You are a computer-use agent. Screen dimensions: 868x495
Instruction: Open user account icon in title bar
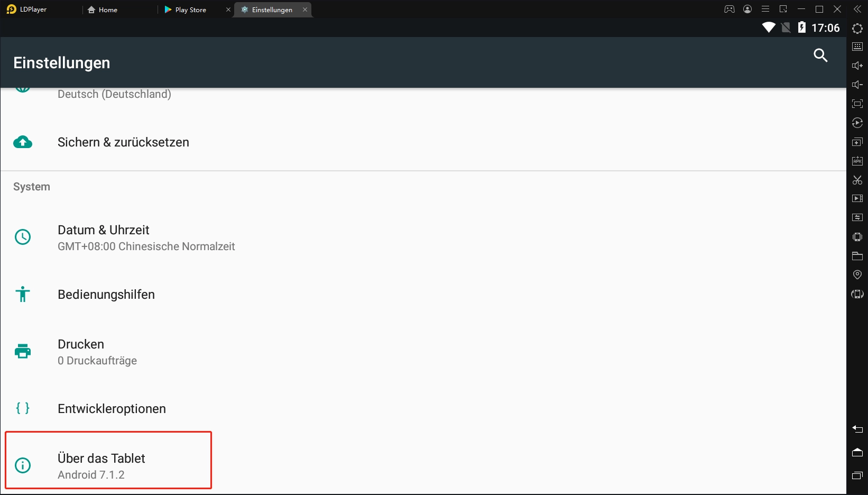tap(747, 9)
